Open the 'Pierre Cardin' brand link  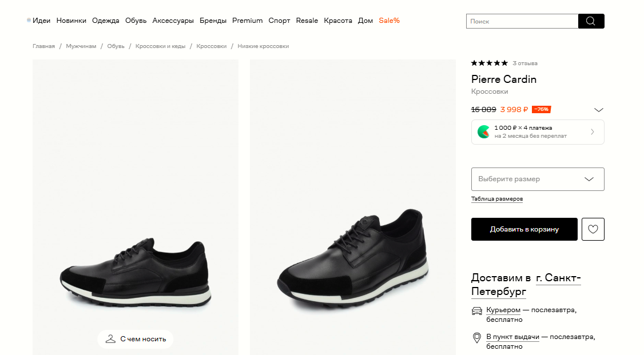point(504,79)
